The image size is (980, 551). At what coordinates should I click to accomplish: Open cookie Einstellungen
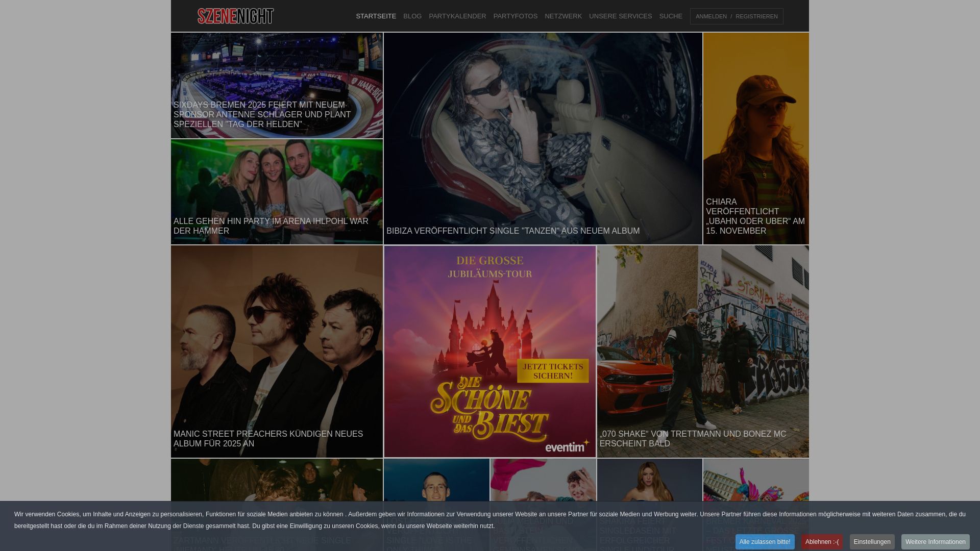pos(872,542)
